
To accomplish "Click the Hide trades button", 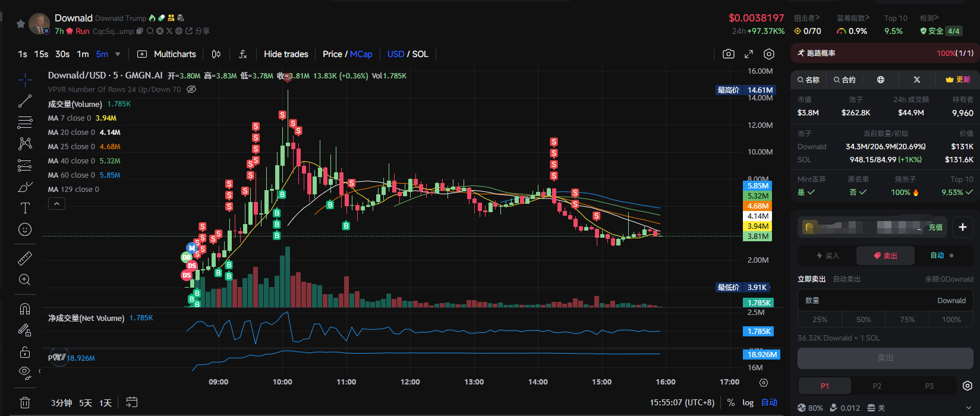I will (x=286, y=54).
